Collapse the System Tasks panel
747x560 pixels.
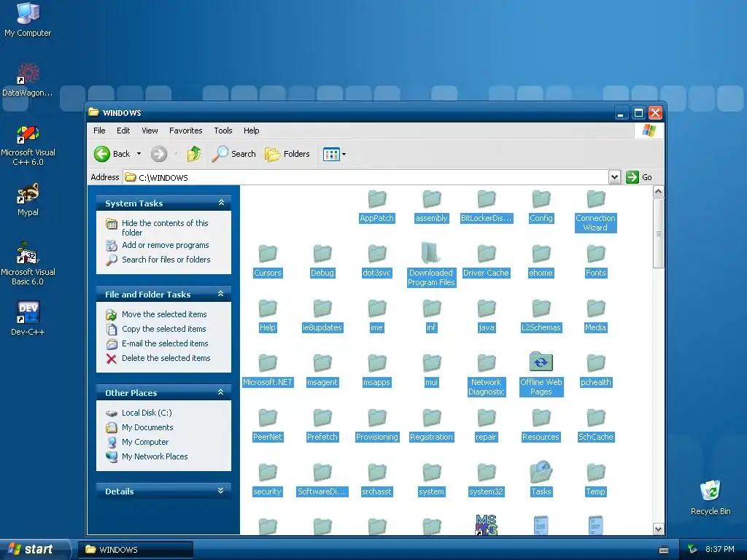click(x=221, y=203)
